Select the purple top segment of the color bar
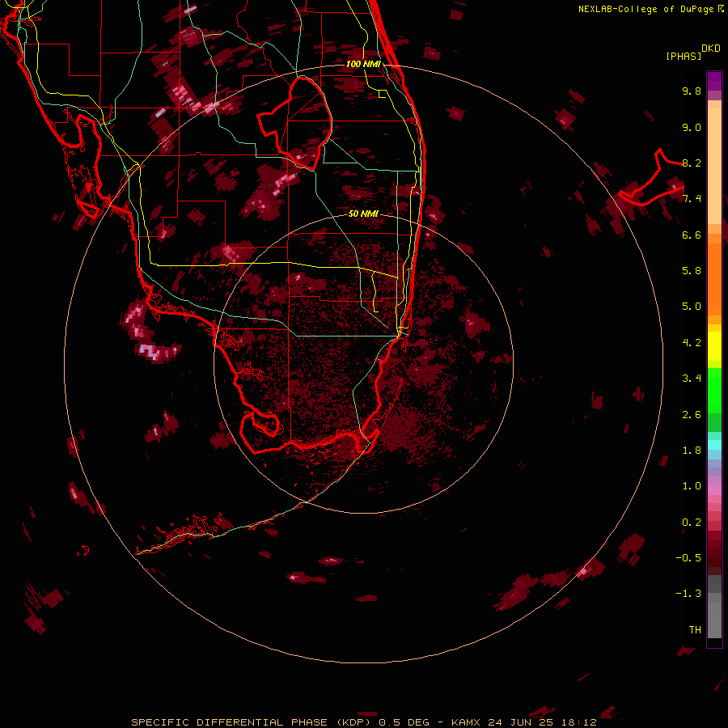The width and height of the screenshot is (728, 728). pos(714,81)
